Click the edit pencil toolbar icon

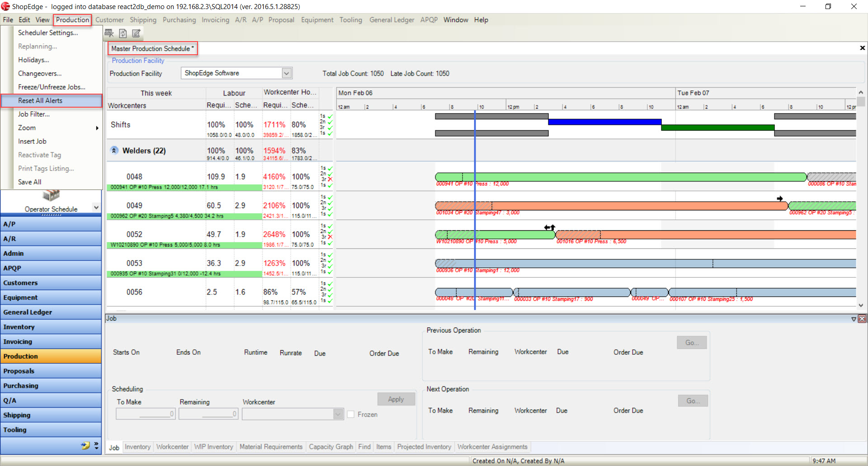[x=136, y=33]
